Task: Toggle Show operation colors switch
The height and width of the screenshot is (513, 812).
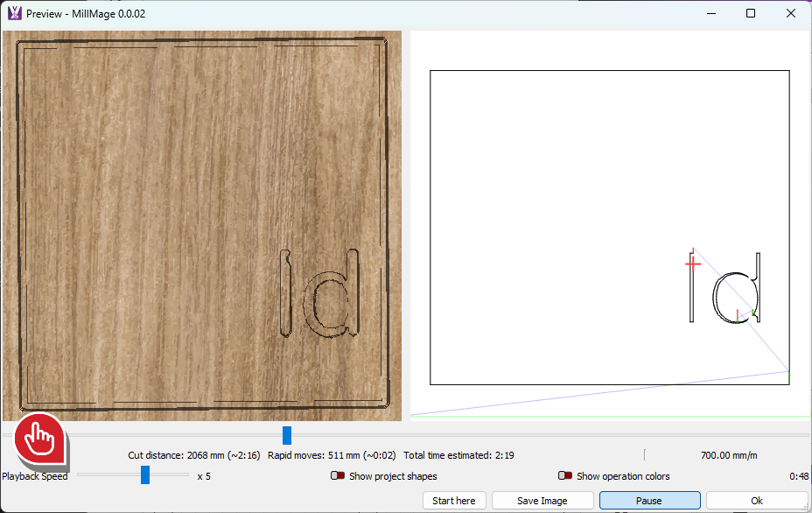Action: coord(565,476)
